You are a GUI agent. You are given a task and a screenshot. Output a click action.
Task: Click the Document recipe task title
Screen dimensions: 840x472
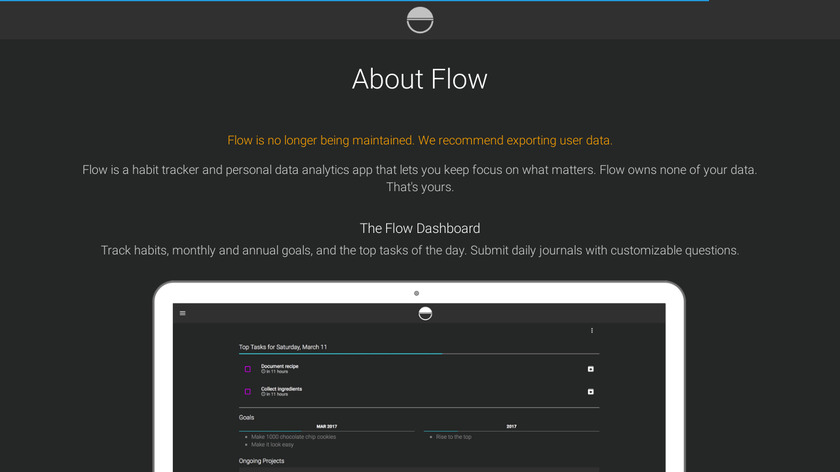(x=280, y=366)
